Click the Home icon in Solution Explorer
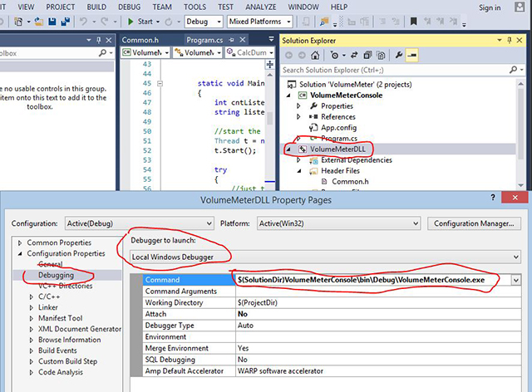Viewport: 532px width, 392px height. (x=315, y=55)
